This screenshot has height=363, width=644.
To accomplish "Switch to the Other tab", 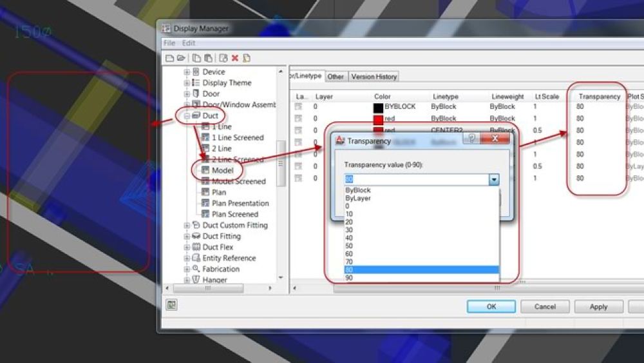I will tap(335, 77).
